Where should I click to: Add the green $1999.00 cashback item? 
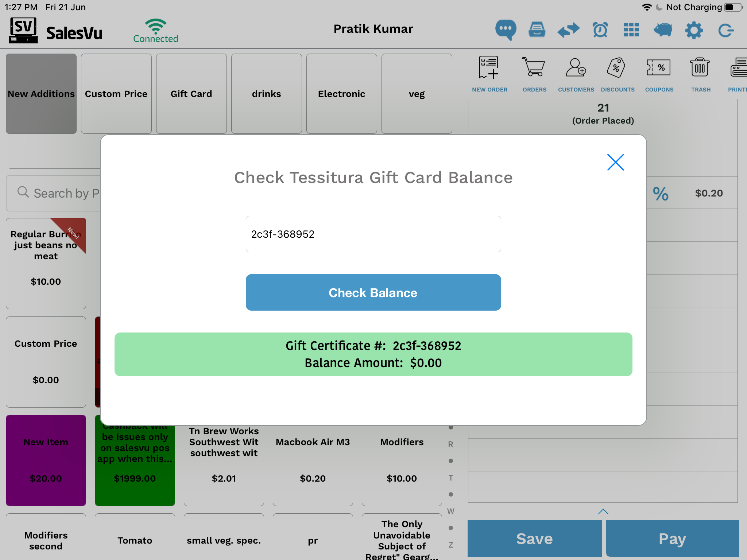(135, 466)
